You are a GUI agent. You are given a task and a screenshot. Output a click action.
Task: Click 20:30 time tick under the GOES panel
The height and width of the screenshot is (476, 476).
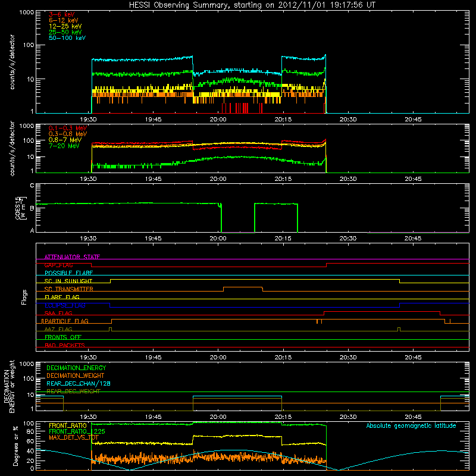pyautogui.click(x=348, y=239)
